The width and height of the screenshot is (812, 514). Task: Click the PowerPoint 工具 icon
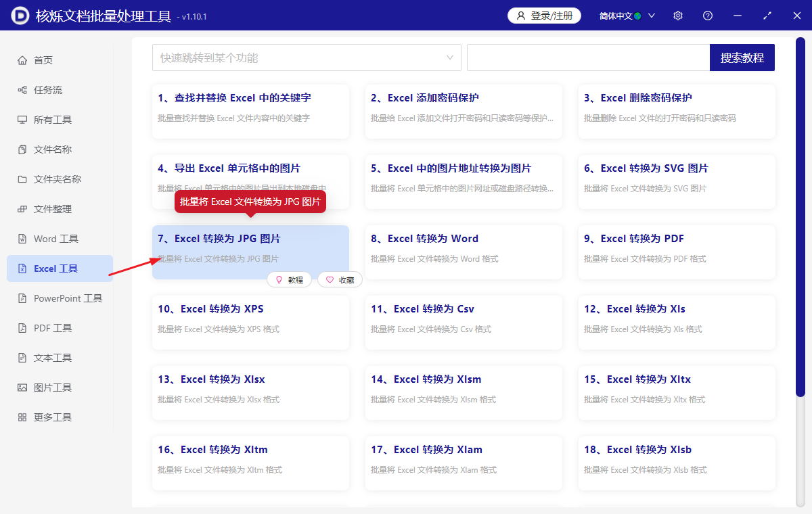pyautogui.click(x=22, y=298)
